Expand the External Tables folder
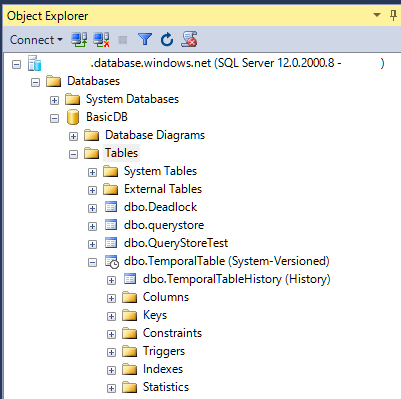 92,190
